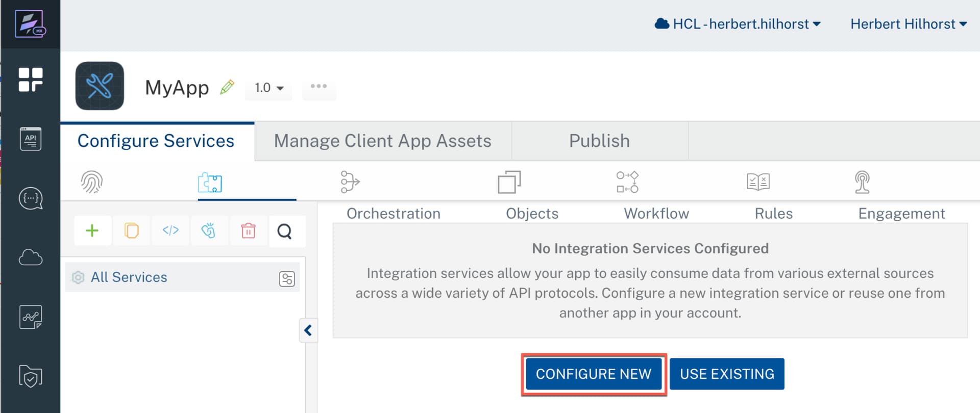980x413 pixels.
Task: Switch to the Publish tab
Action: (599, 141)
